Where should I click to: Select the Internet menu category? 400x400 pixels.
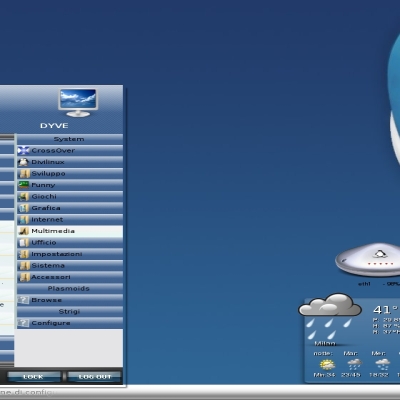(70, 220)
